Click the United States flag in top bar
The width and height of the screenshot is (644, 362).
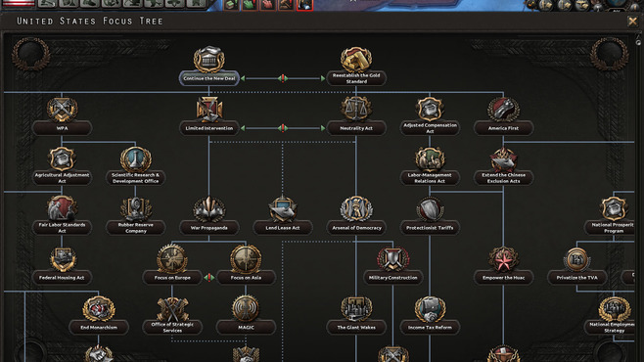pyautogui.click(x=18, y=3)
